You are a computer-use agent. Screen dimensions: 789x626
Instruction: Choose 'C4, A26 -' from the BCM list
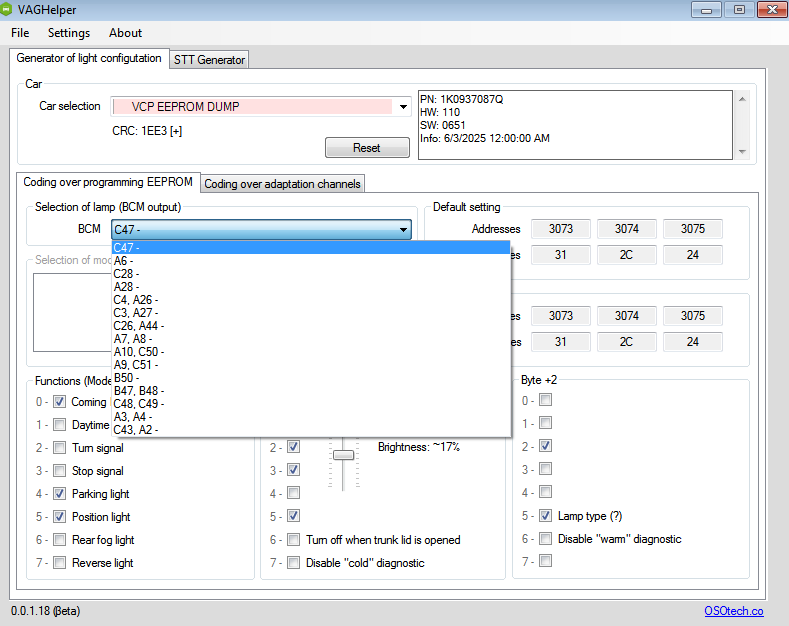[311, 300]
